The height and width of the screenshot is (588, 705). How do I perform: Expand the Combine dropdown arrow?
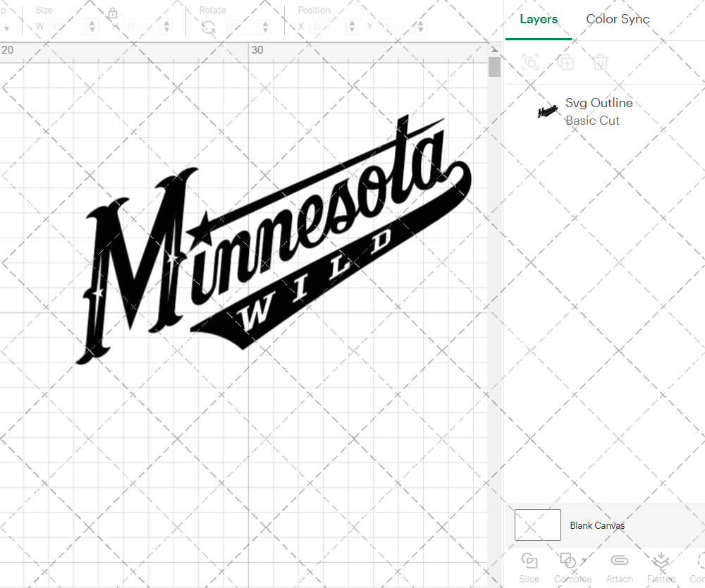click(584, 561)
